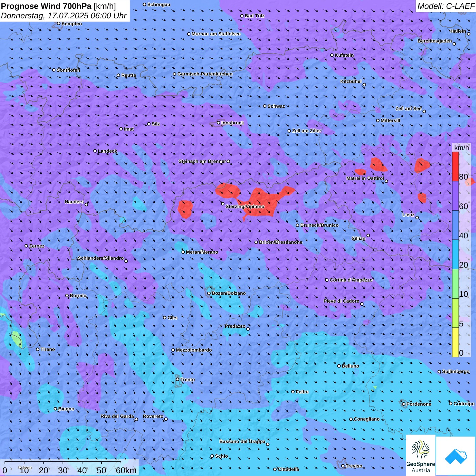Click the Matrei in Osttirol label

tap(365, 178)
